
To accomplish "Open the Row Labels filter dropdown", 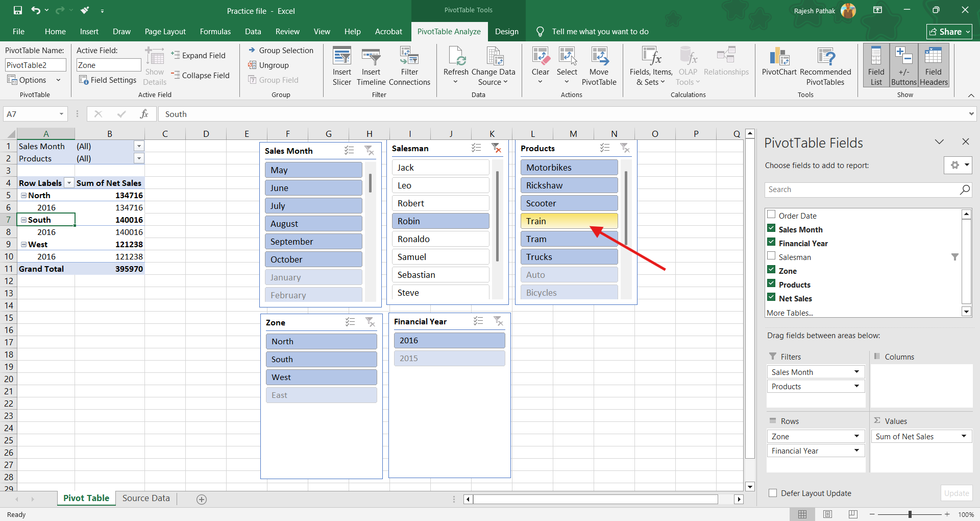I will click(69, 183).
